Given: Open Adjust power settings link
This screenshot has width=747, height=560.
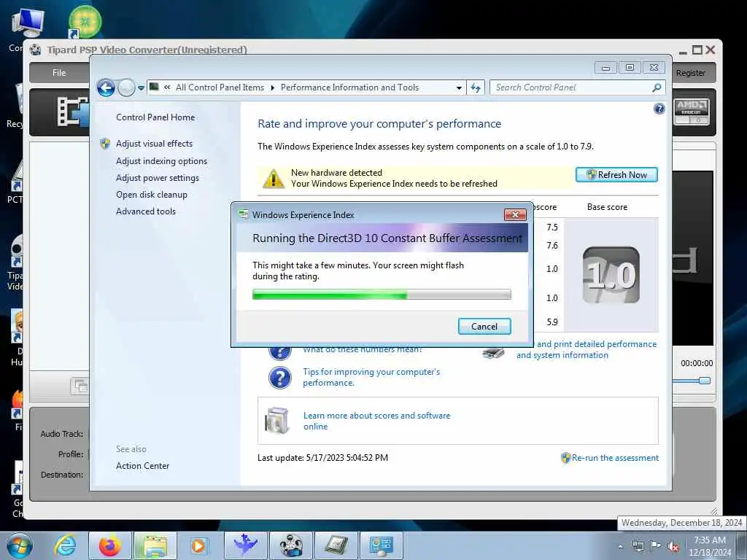Looking at the screenshot, I should click(158, 178).
